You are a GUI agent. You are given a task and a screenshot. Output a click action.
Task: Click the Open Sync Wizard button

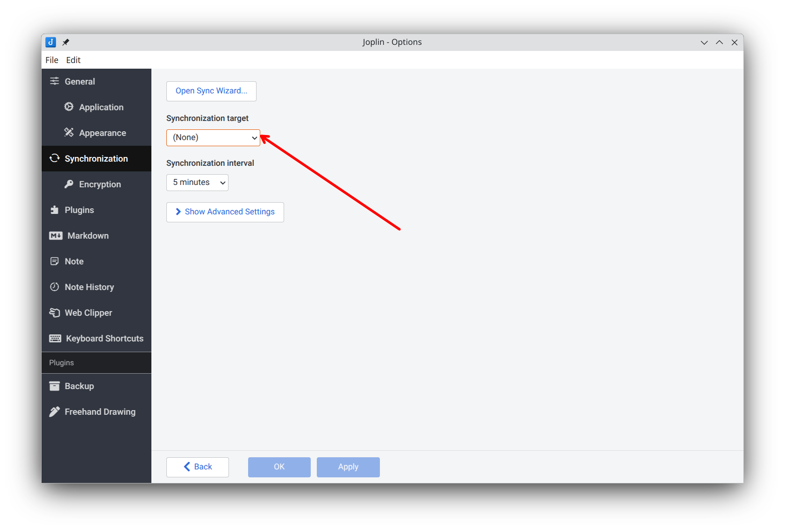[x=211, y=91]
